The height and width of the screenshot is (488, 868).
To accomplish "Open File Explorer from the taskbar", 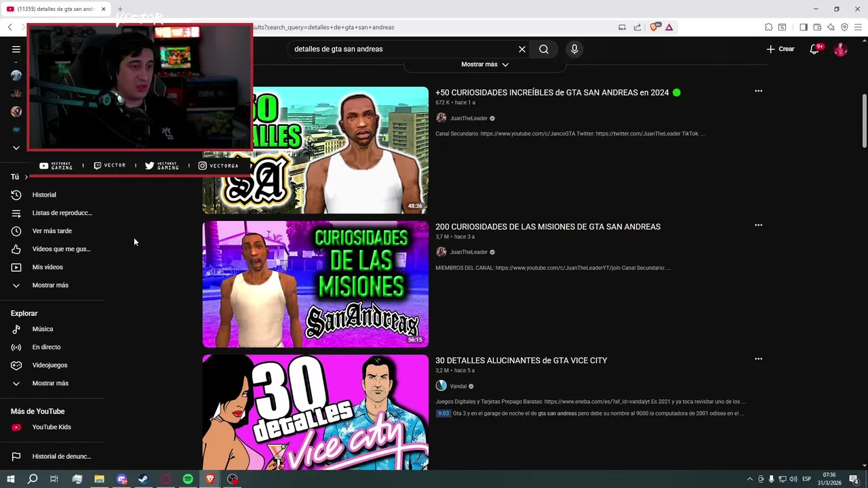I will [99, 479].
